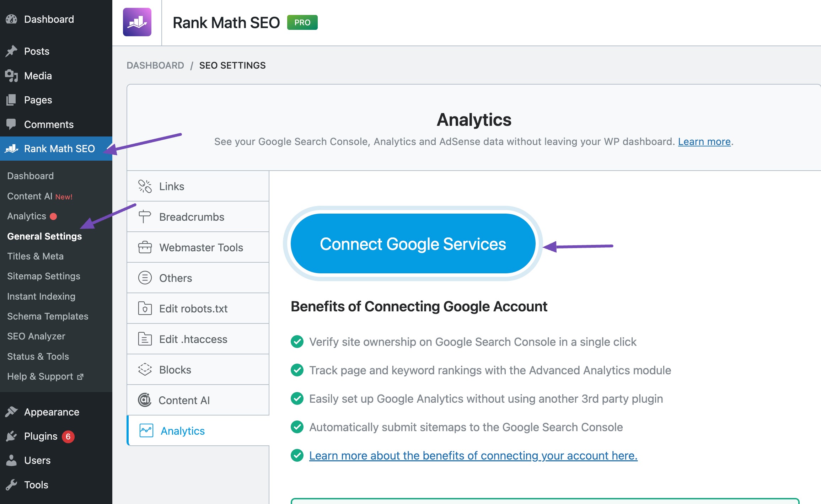821x504 pixels.
Task: Expand the Titles and Meta settings
Action: (x=35, y=256)
